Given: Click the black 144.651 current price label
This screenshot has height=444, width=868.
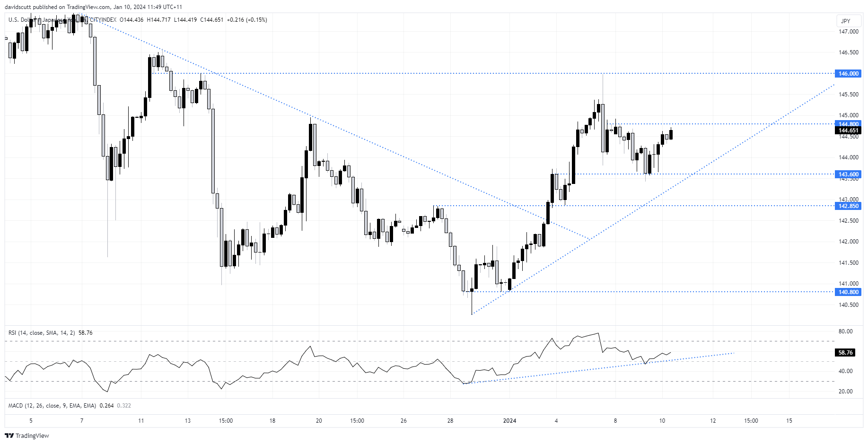Looking at the screenshot, I should [x=848, y=131].
